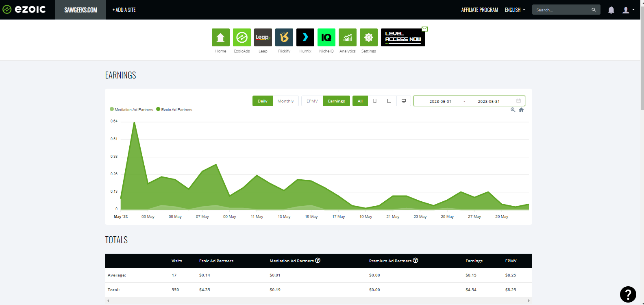Click the Ezoic Ad Partners column header
644x305 pixels.
coord(216,261)
